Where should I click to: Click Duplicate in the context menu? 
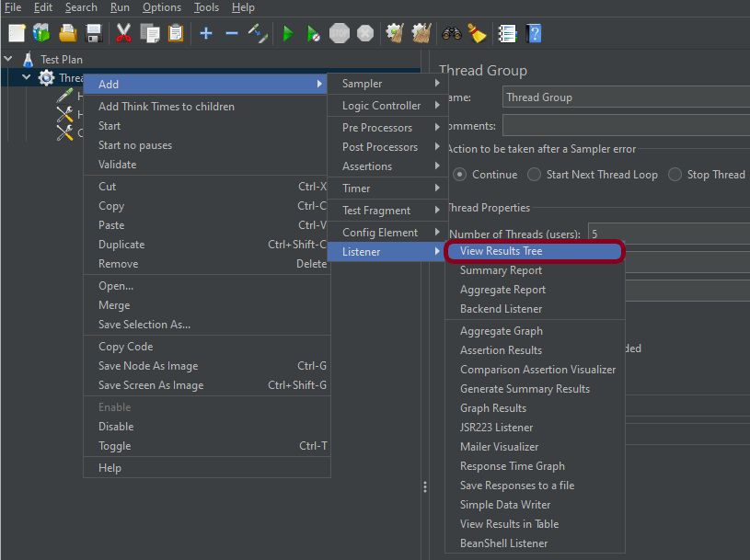121,245
